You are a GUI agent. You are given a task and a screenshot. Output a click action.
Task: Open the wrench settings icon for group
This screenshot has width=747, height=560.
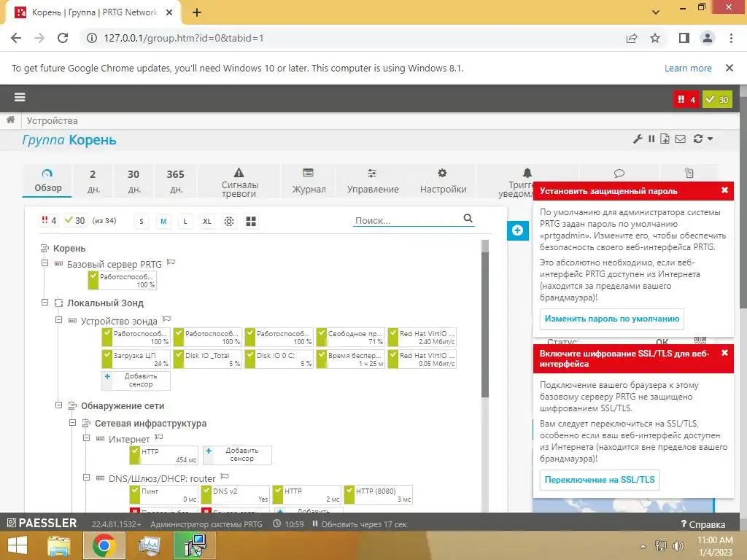click(x=638, y=139)
